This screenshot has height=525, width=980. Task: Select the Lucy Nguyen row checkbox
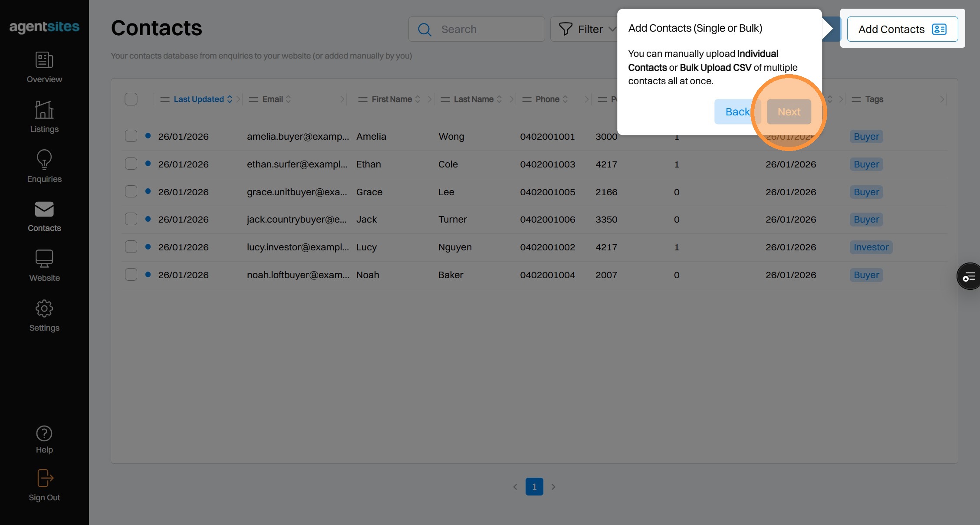pos(131,247)
